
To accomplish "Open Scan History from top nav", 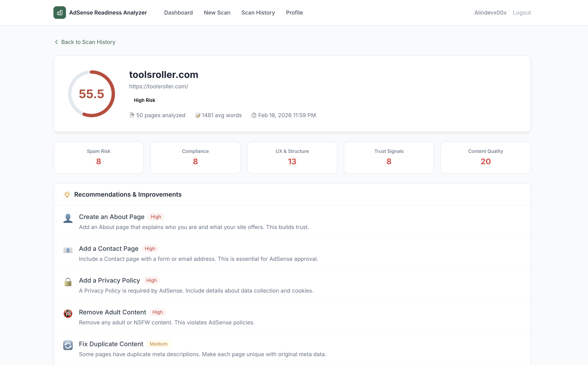I will tap(258, 13).
